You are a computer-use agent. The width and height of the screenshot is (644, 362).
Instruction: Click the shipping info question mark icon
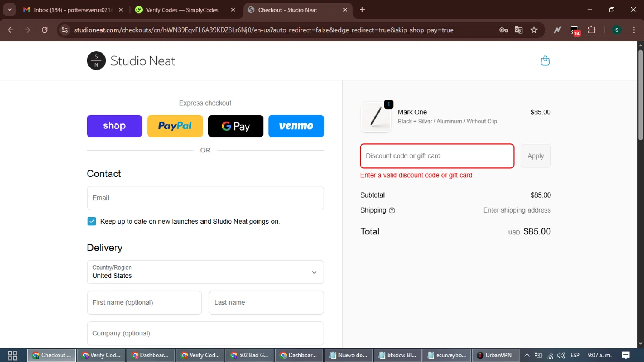click(x=392, y=210)
